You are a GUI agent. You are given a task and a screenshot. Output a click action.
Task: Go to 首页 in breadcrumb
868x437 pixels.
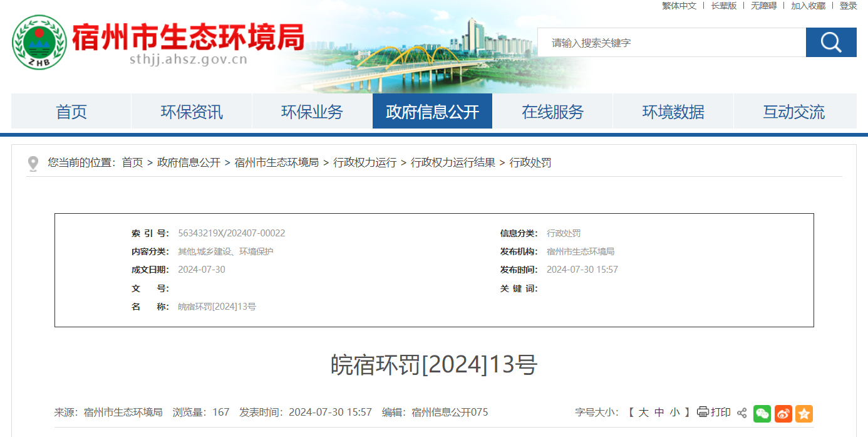tap(132, 162)
